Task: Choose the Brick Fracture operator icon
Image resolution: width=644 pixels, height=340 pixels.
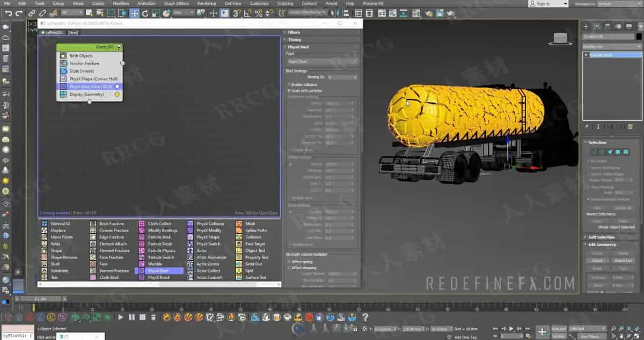Action: (x=93, y=223)
